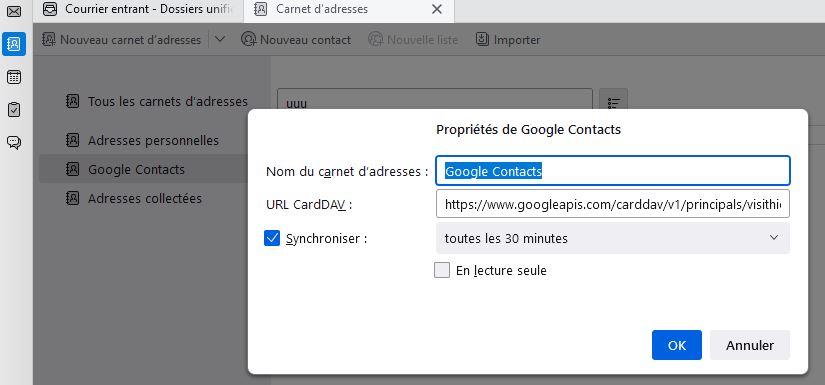Select Adresses collectées in the address book list
825x385 pixels.
pos(143,198)
